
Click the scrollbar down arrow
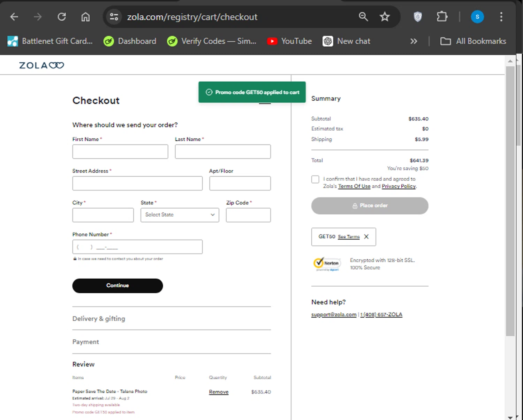(510, 417)
